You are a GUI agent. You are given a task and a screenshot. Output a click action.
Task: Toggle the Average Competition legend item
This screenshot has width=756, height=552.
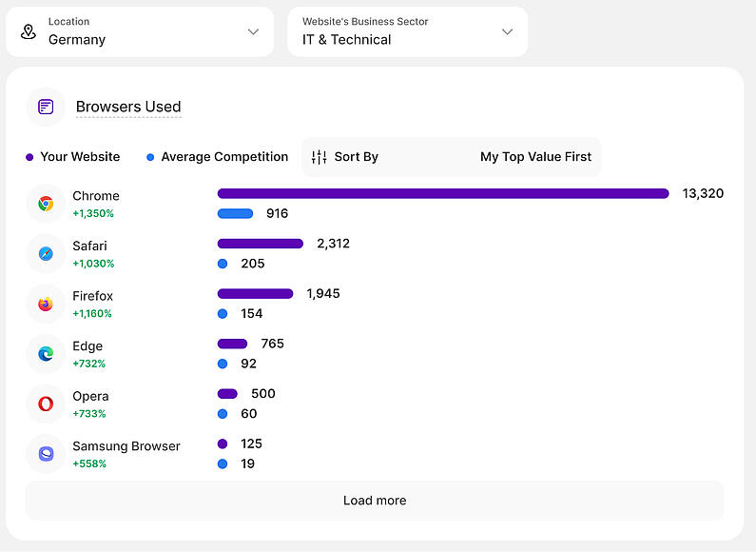[217, 157]
